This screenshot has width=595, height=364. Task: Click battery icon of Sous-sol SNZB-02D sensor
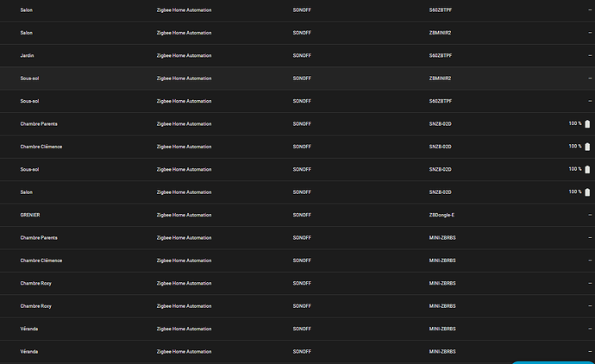[x=587, y=169]
